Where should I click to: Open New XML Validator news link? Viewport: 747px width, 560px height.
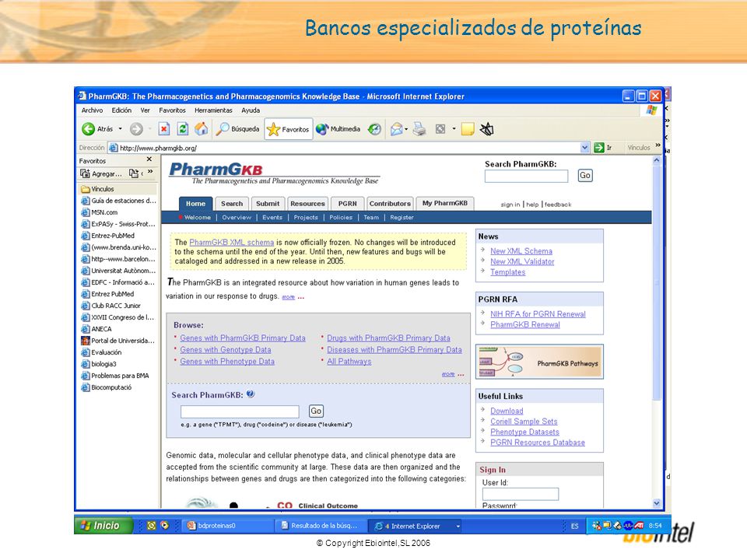point(522,262)
